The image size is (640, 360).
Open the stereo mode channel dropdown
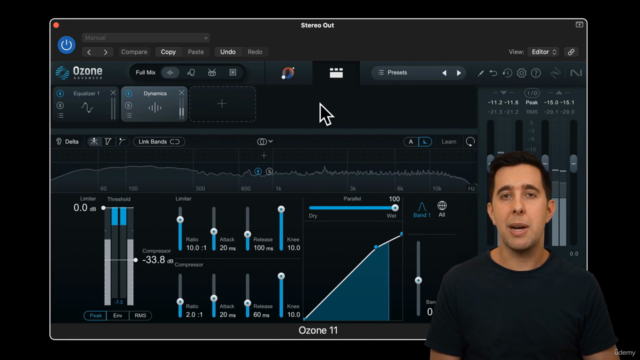pyautogui.click(x=264, y=142)
